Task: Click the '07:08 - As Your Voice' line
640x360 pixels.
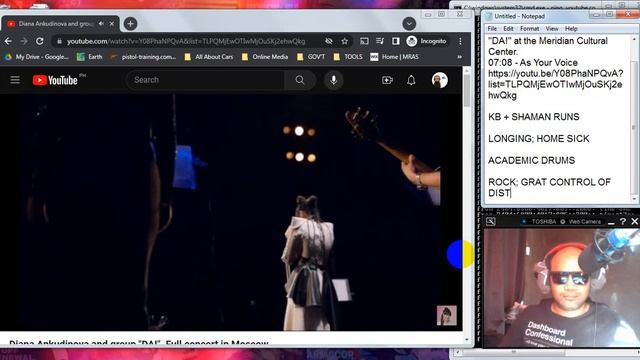Action: 533,62
